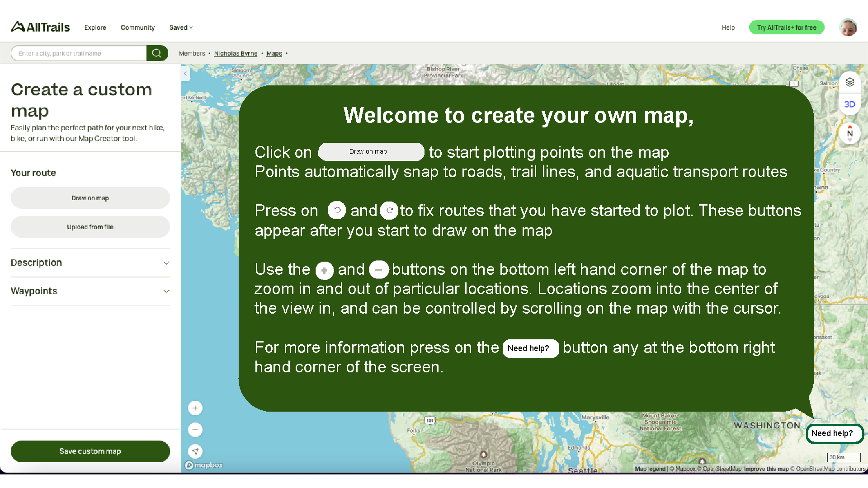Click Draw on map
The height and width of the screenshot is (488, 868).
click(x=90, y=197)
